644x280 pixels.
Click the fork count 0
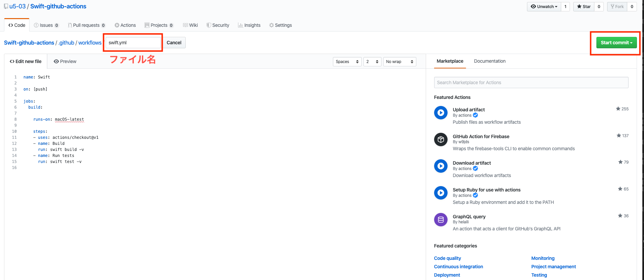(x=632, y=6)
